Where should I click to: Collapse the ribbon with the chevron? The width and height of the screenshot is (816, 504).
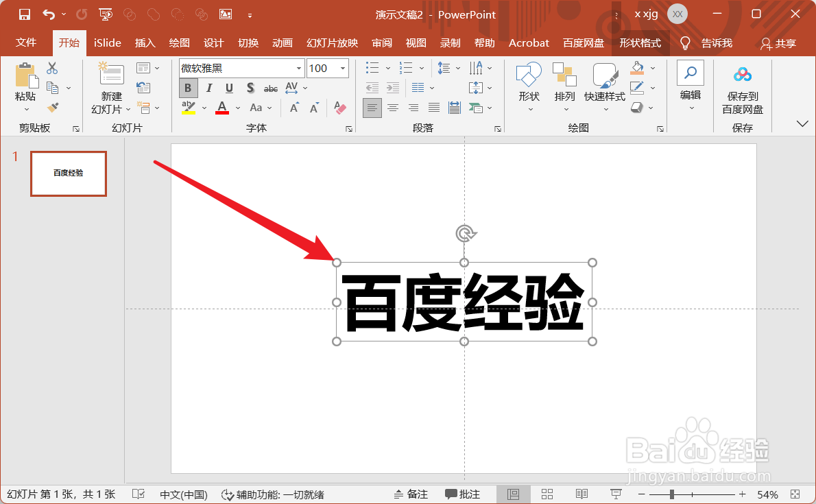pos(802,123)
